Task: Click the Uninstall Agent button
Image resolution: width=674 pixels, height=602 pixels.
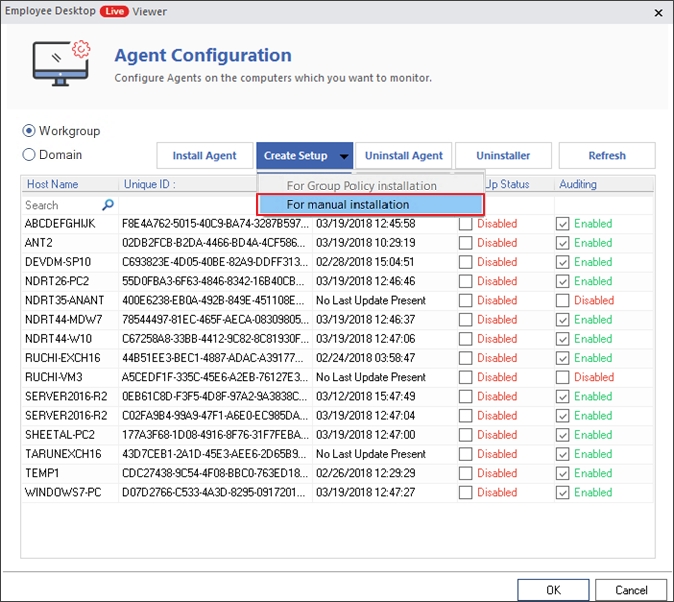Action: click(x=403, y=156)
